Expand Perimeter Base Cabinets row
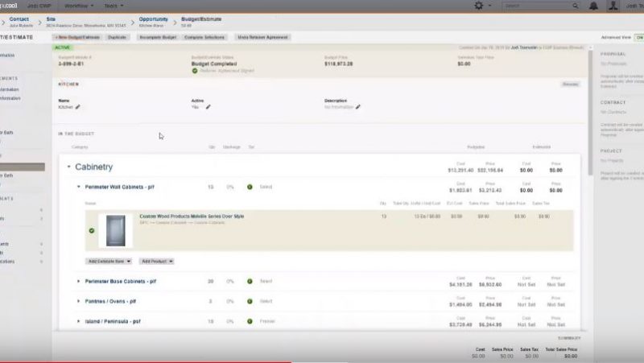Viewport: 644px width, 363px height. click(x=79, y=281)
